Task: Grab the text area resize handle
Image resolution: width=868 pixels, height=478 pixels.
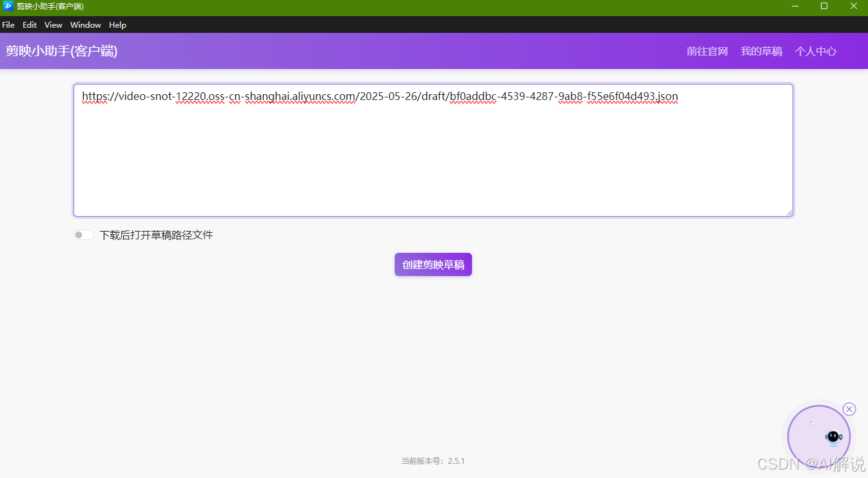Action: tap(788, 212)
